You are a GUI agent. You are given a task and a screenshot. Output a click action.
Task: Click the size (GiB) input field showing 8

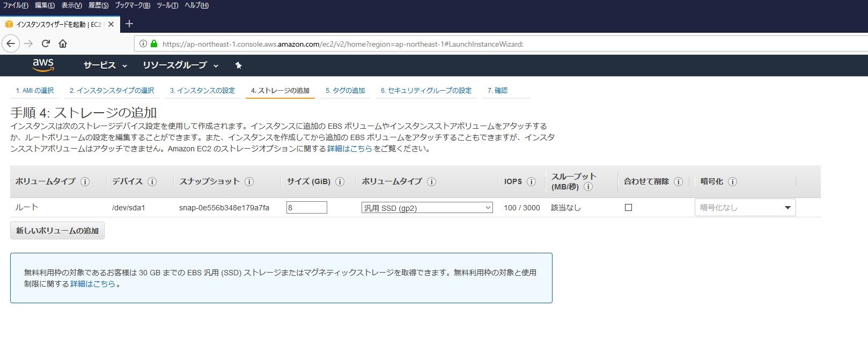pyautogui.click(x=307, y=208)
